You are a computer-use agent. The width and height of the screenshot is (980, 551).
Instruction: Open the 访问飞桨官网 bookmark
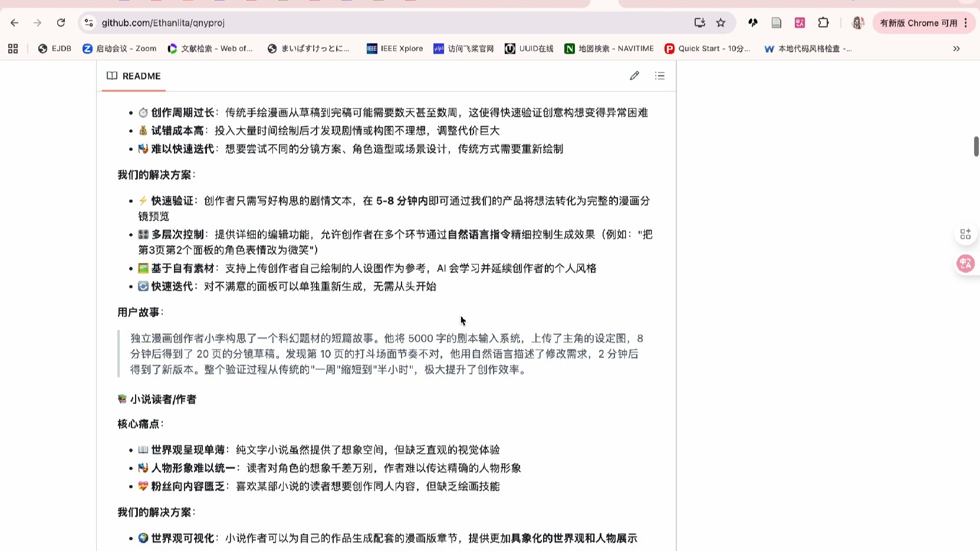pos(463,48)
